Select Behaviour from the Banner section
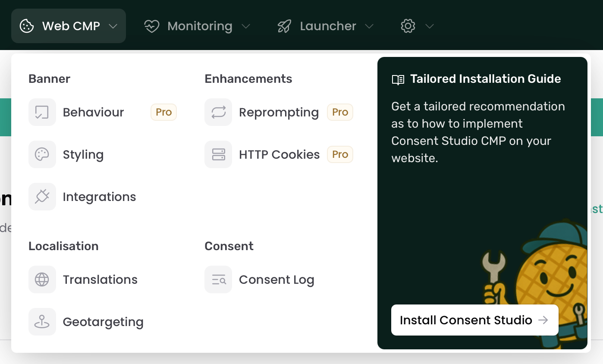Screen dimensions: 603x364 coord(103,112)
